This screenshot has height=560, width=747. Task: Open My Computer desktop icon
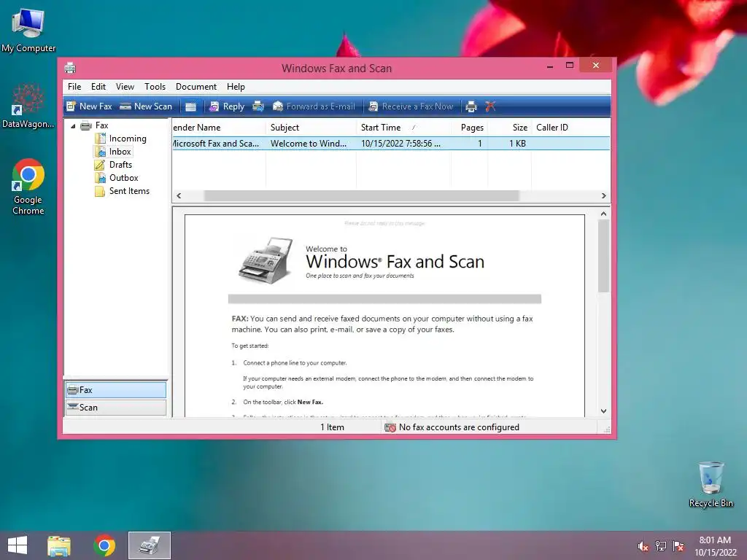28,31
